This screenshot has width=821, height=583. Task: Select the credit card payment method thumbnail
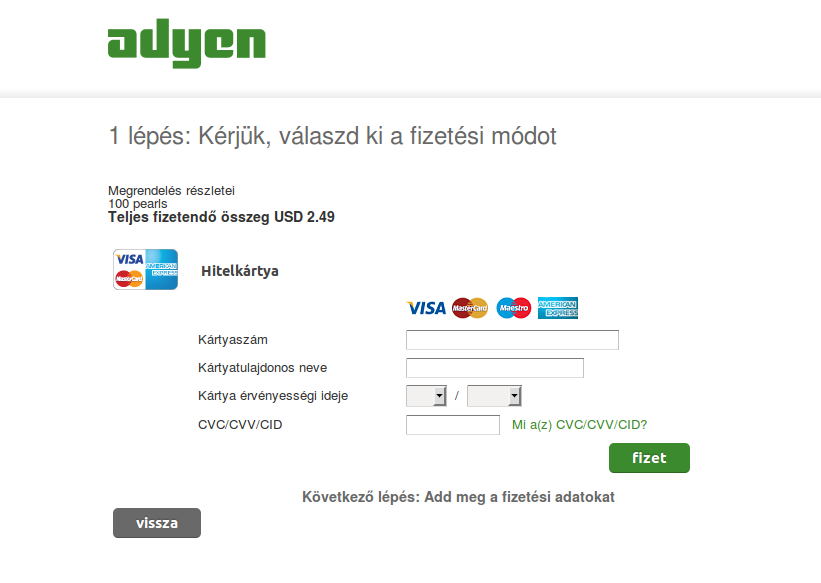[x=146, y=270]
